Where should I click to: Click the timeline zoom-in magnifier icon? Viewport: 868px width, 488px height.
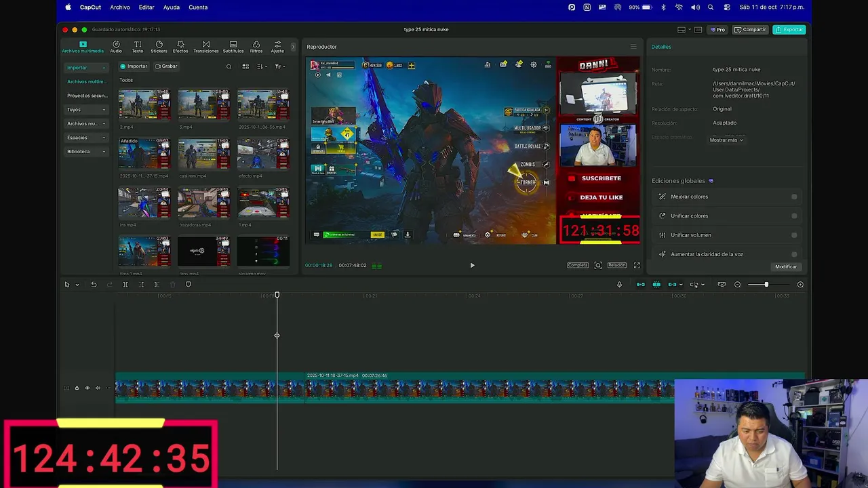pyautogui.click(x=800, y=285)
